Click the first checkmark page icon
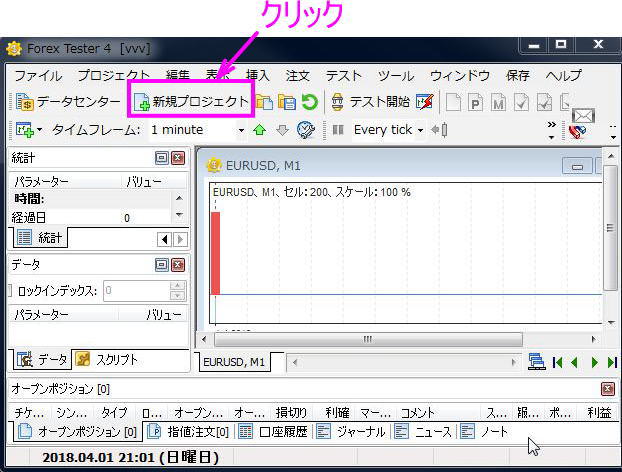The image size is (622, 472). 521,102
